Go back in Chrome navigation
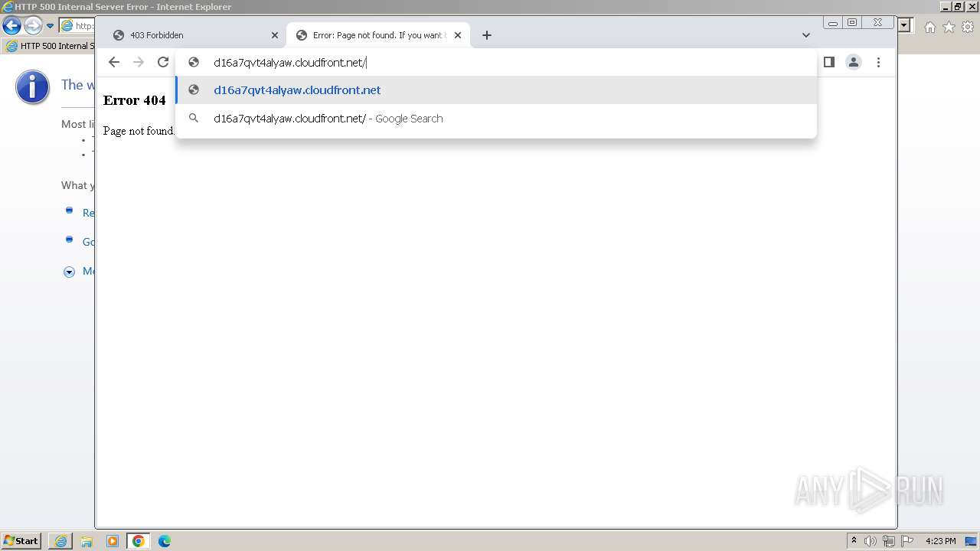980x551 pixels. pyautogui.click(x=114, y=63)
